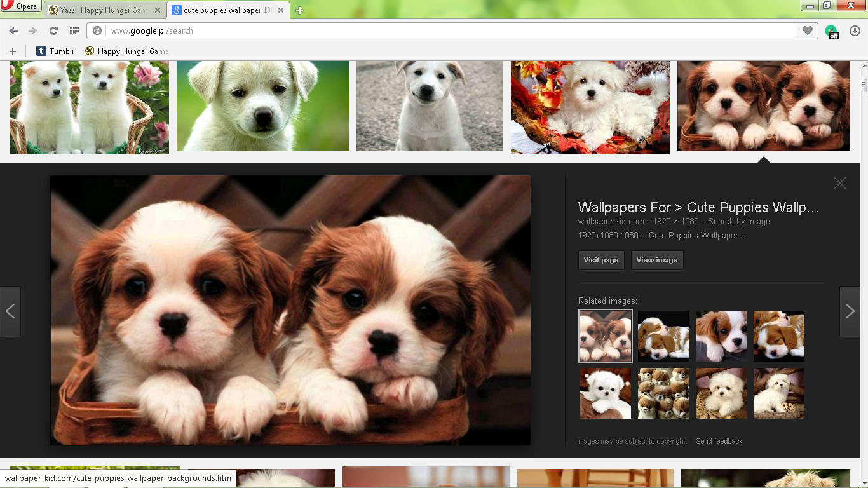This screenshot has height=488, width=868.
Task: Click the "Related images:" label
Action: [x=607, y=301]
